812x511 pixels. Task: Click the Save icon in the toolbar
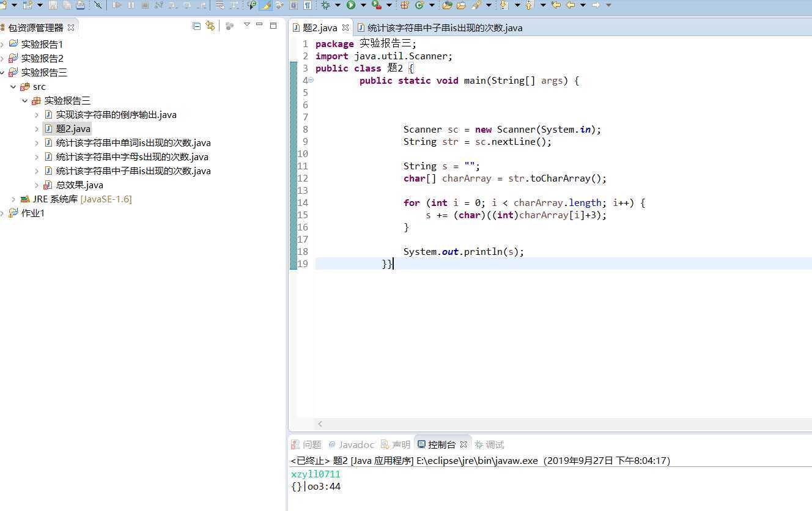pyautogui.click(x=53, y=5)
